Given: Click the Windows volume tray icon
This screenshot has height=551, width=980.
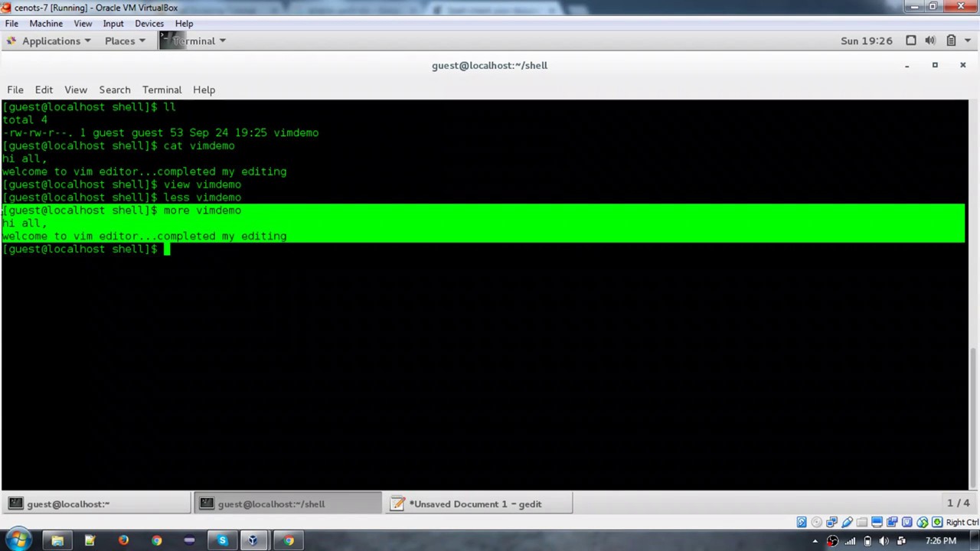Looking at the screenshot, I should tap(884, 541).
